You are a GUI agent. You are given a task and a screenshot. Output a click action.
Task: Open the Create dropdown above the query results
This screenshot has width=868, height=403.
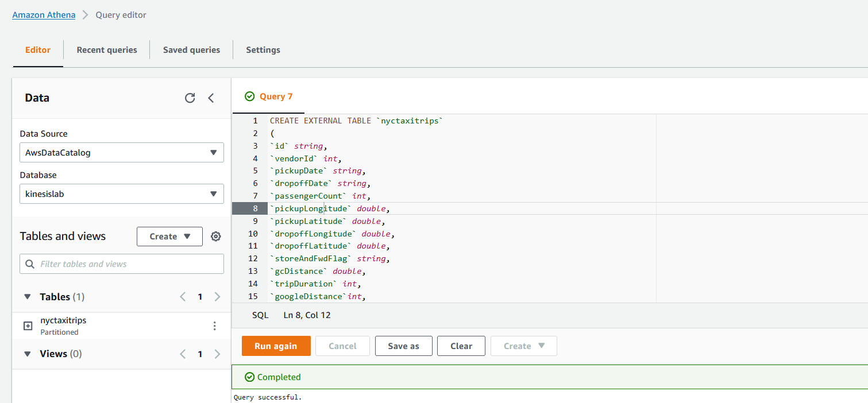pos(523,346)
